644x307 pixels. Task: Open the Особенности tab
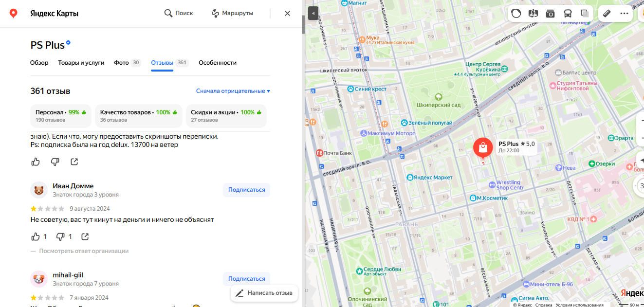click(x=218, y=63)
